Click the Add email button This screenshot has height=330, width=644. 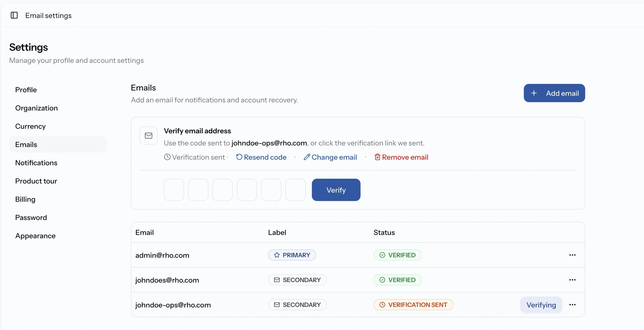(554, 93)
